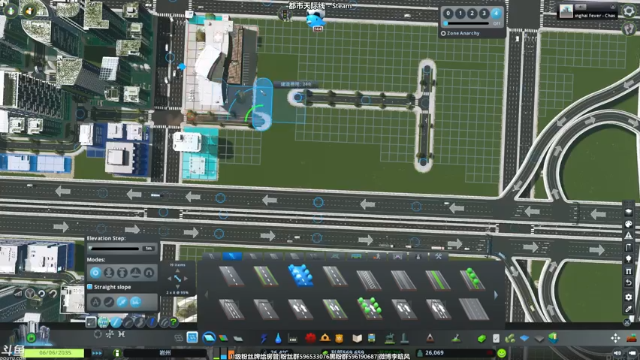Image resolution: width=640 pixels, height=360 pixels.
Task: Click the parallel tool left arrow
Action: (169, 278)
